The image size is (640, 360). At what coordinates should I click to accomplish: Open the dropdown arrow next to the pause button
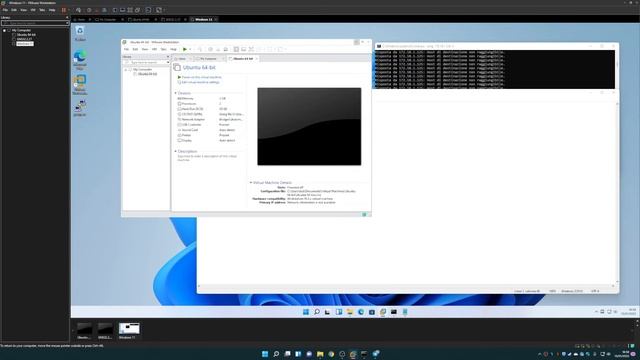tap(68, 10)
